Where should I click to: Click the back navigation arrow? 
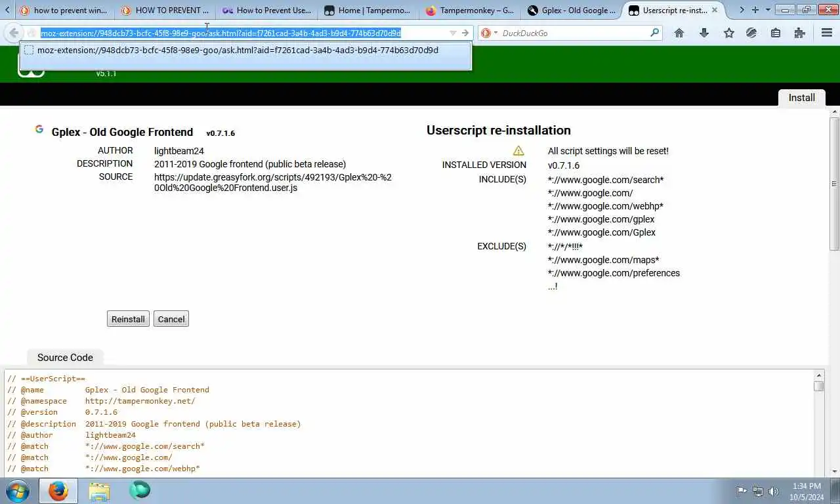(x=14, y=33)
